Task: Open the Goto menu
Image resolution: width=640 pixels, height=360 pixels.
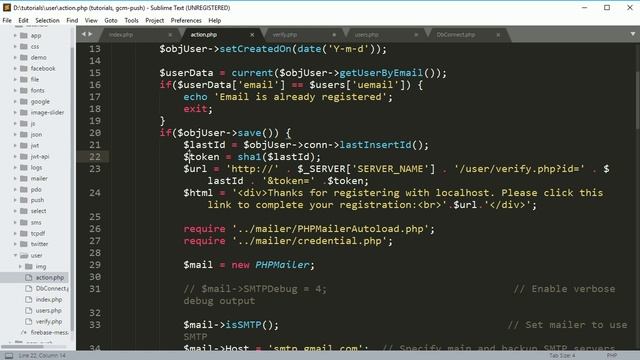Action: [x=111, y=20]
